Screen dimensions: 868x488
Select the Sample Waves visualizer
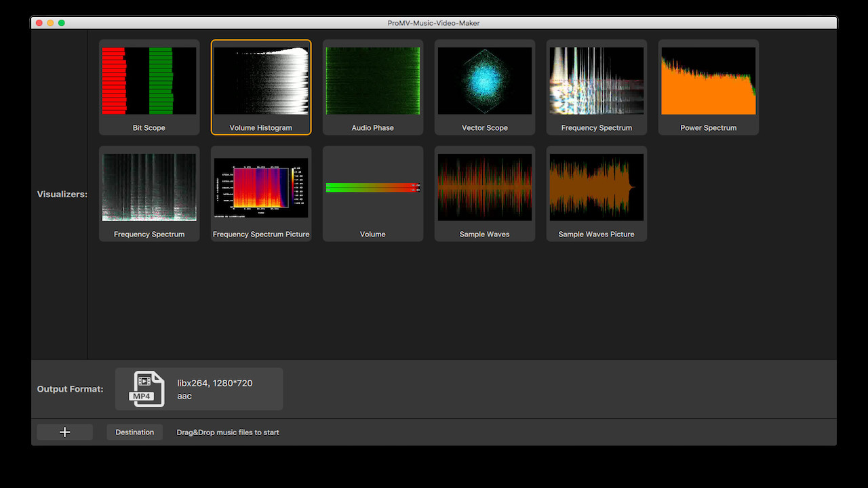tap(485, 193)
